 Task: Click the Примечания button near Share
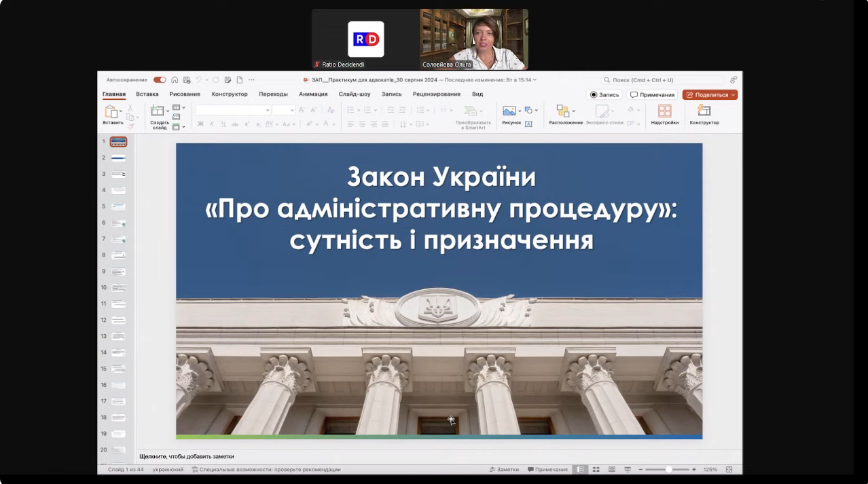click(x=652, y=95)
